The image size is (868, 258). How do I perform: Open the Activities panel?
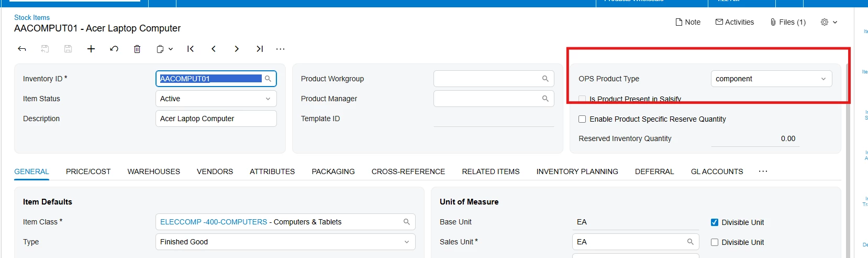[x=735, y=22]
